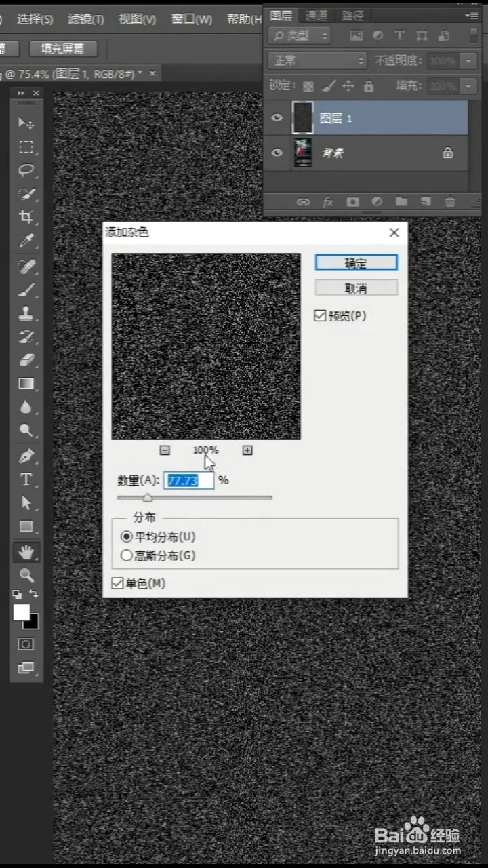Click 取消 in Add Noise dialog

pos(357,288)
